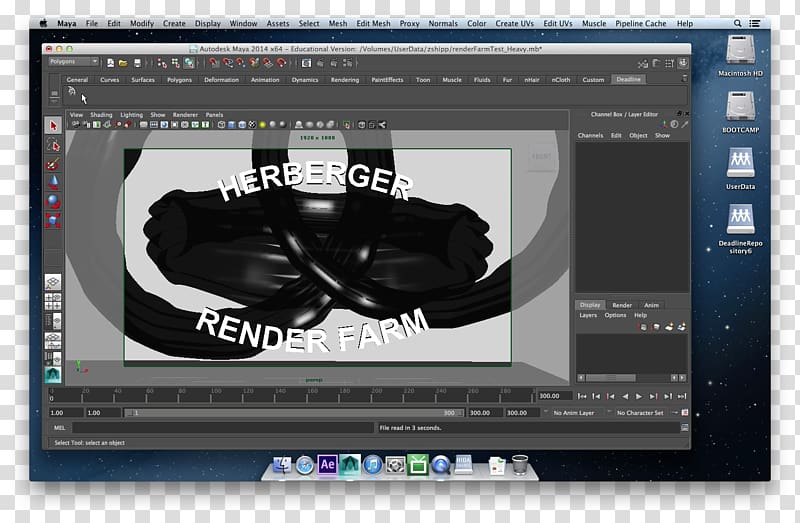
Task: Open the No Anim Layer dropdown
Action: pyautogui.click(x=574, y=413)
